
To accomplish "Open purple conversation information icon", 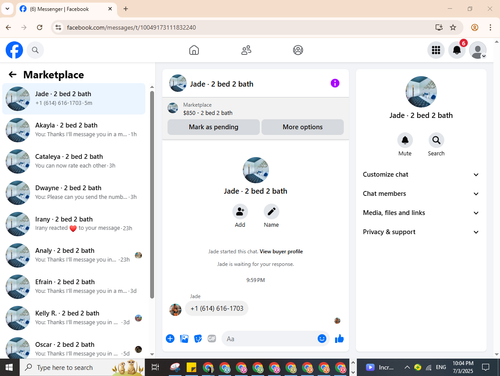I will tap(335, 83).
